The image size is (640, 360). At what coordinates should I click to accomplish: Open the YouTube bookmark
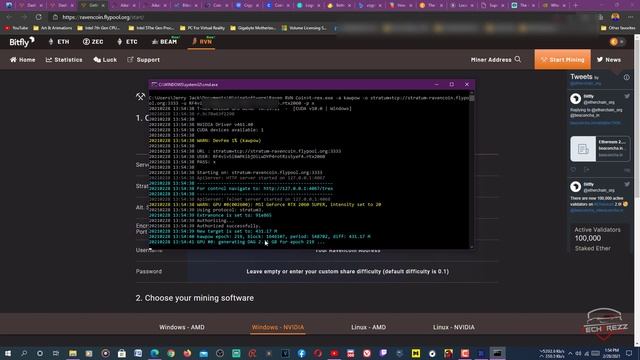coord(16,28)
